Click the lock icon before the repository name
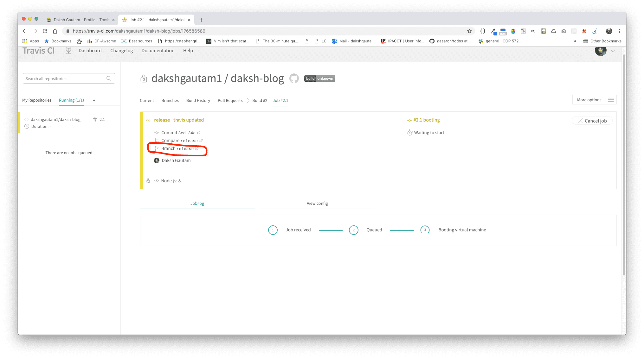This screenshot has width=644, height=358. click(x=144, y=79)
